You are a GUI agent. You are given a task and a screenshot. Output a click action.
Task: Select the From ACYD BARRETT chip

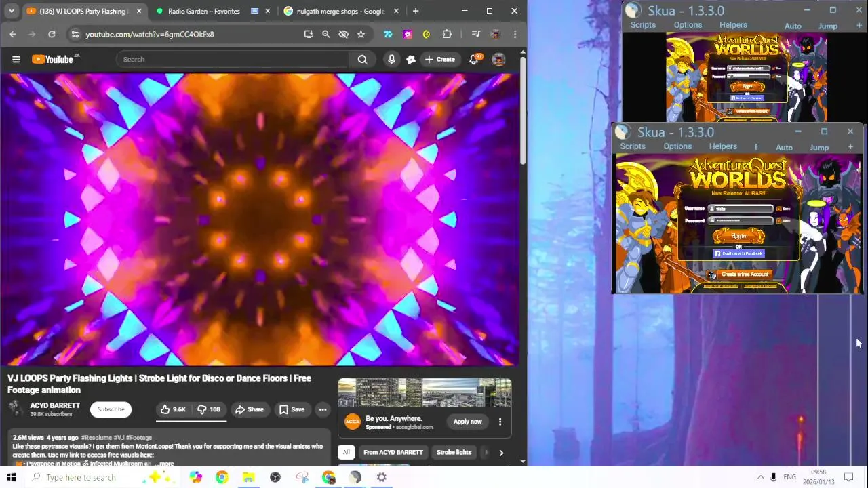393,452
